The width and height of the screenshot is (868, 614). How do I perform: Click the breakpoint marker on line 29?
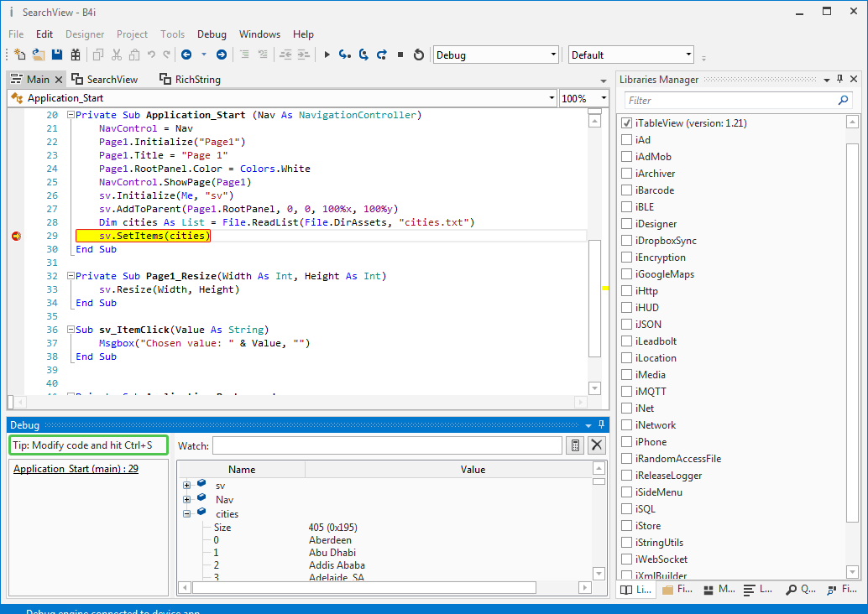coord(15,237)
